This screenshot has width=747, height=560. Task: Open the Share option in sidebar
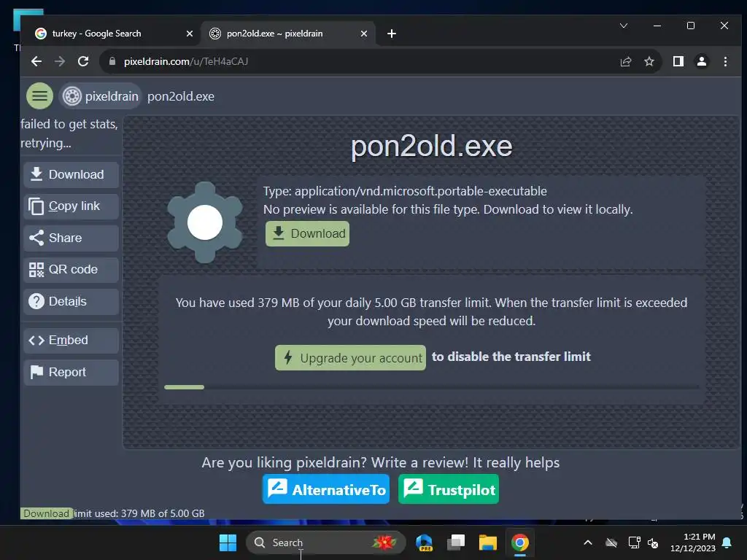pos(71,238)
